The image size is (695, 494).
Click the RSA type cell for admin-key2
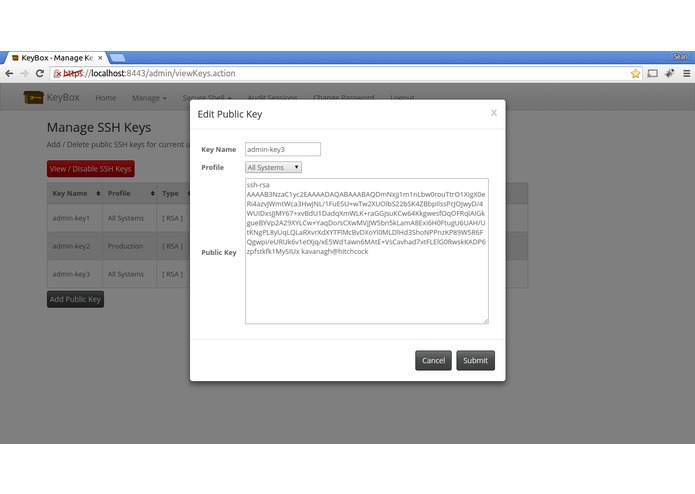pyautogui.click(x=172, y=246)
